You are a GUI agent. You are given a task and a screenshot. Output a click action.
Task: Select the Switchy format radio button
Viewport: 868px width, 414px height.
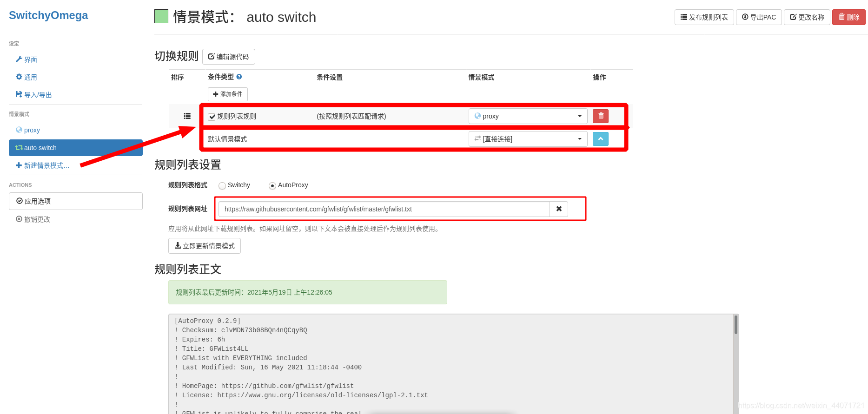[222, 186]
